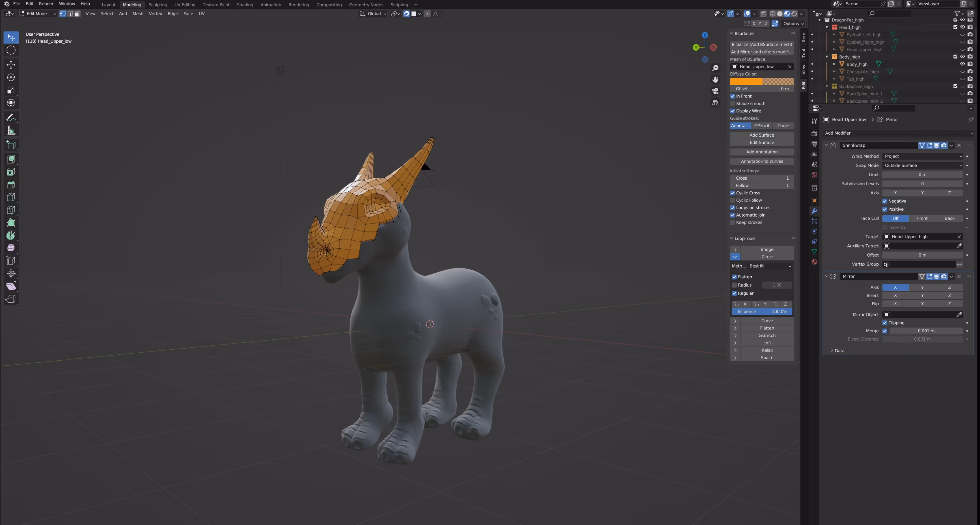
Task: Switch to orthographic grid view toggle
Action: click(x=715, y=103)
